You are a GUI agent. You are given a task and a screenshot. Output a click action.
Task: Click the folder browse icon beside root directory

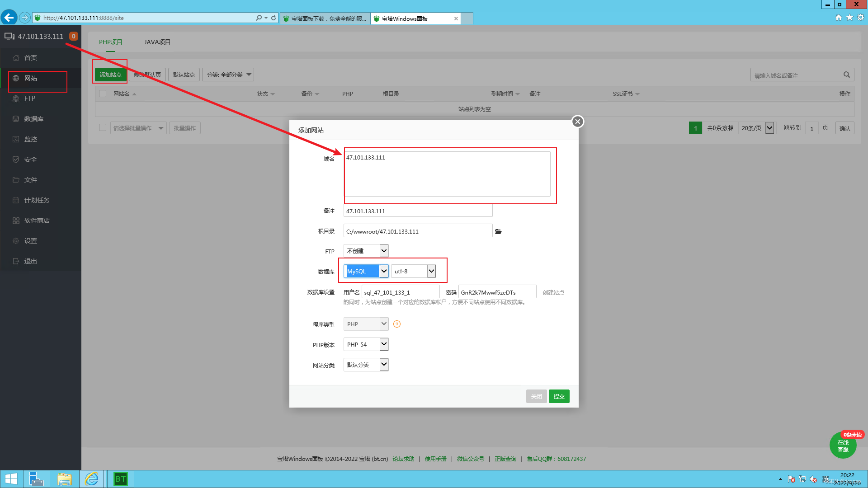[498, 231]
